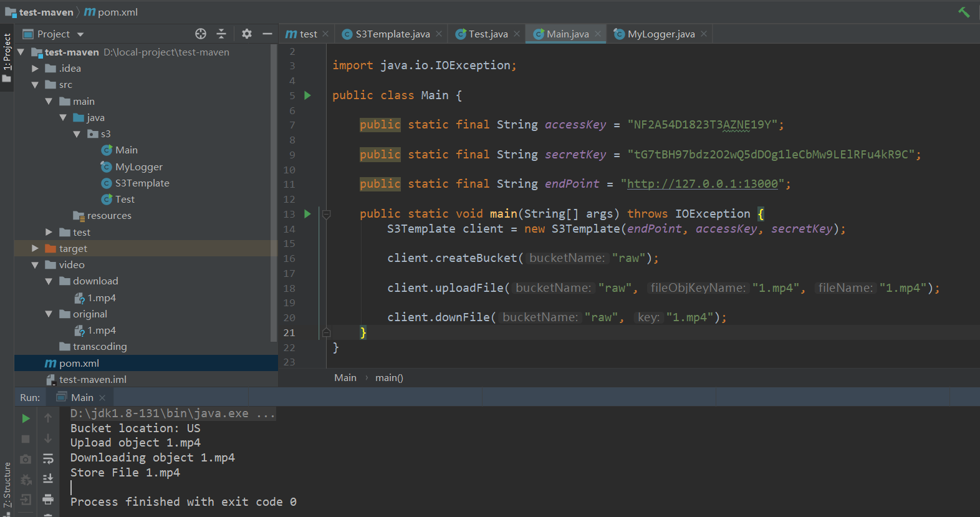This screenshot has height=517, width=980.
Task: Close the Test.java editor tab
Action: (x=517, y=34)
